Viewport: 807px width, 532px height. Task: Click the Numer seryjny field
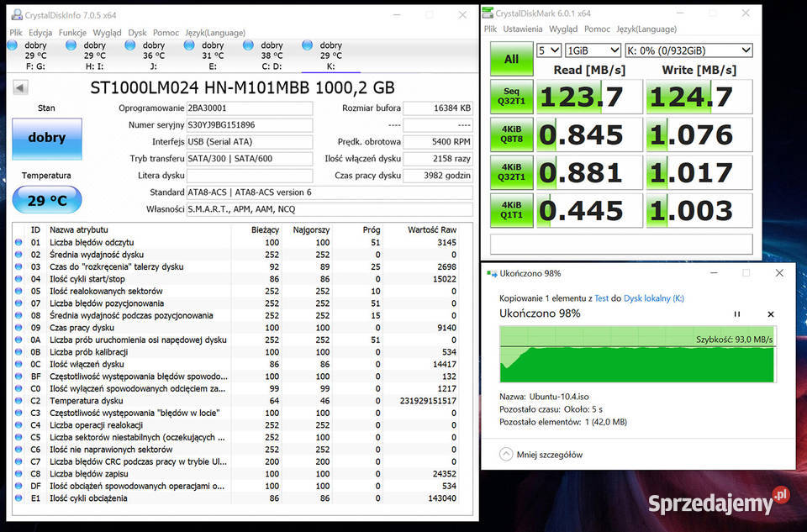(249, 125)
